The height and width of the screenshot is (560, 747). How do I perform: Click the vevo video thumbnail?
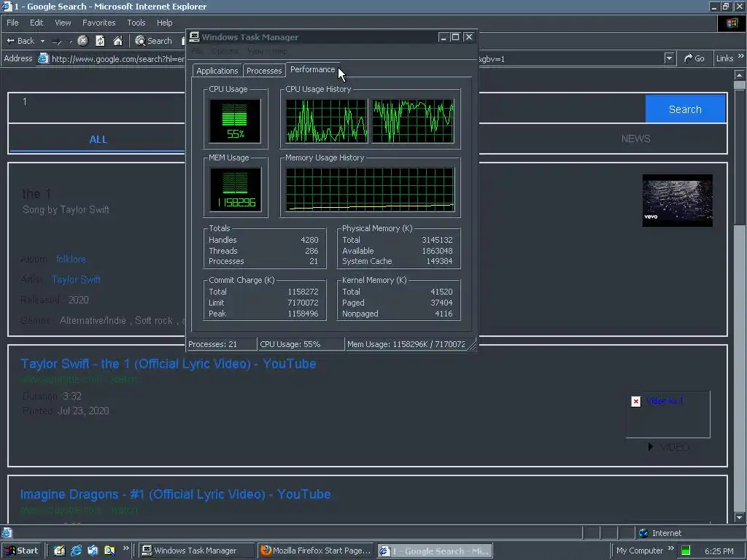[x=678, y=201]
